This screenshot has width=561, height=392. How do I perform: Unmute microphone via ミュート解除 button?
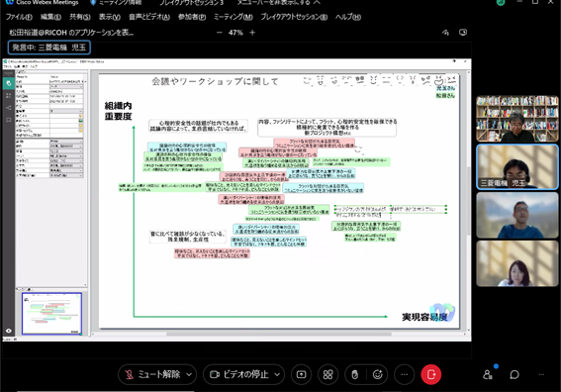152,374
